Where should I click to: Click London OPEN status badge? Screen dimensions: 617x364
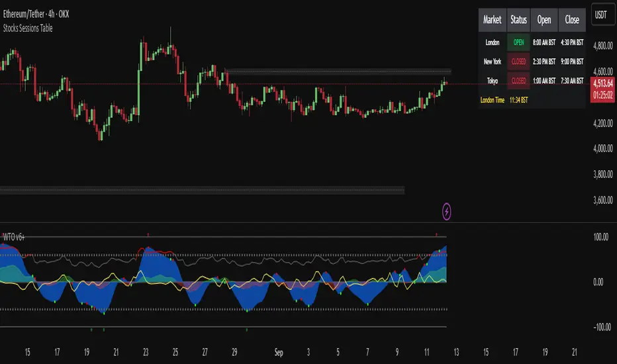518,42
